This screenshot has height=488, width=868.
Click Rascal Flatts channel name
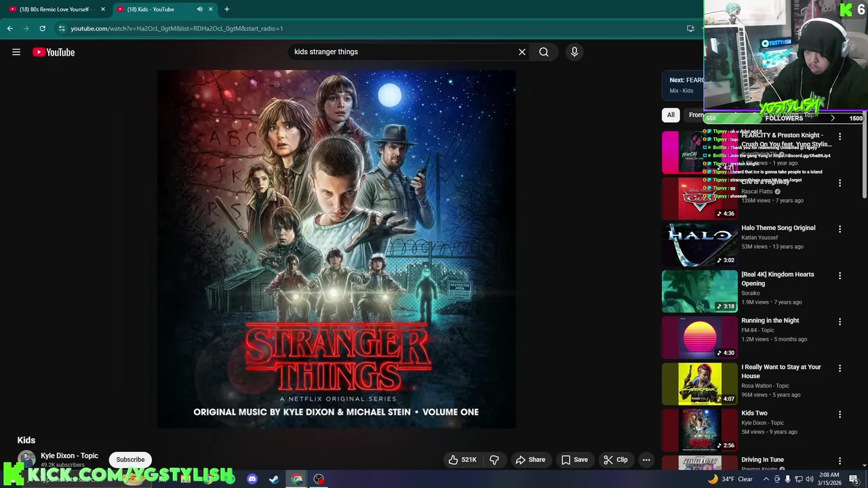point(757,192)
